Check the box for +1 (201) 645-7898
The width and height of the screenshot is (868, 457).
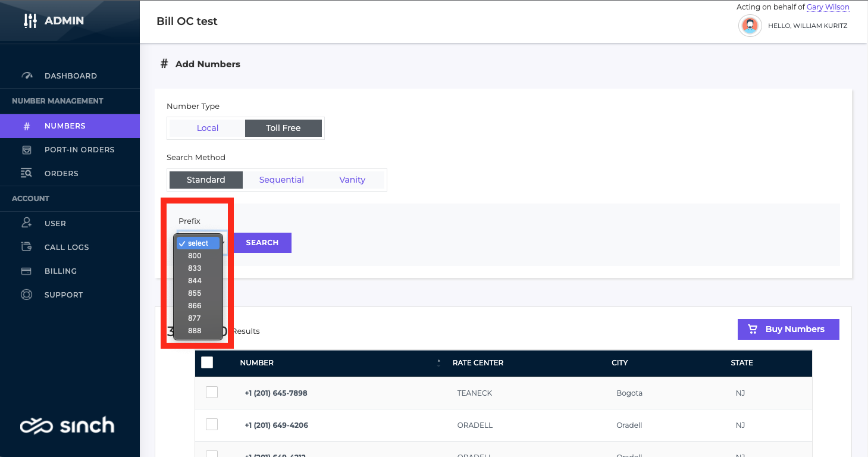(x=212, y=392)
